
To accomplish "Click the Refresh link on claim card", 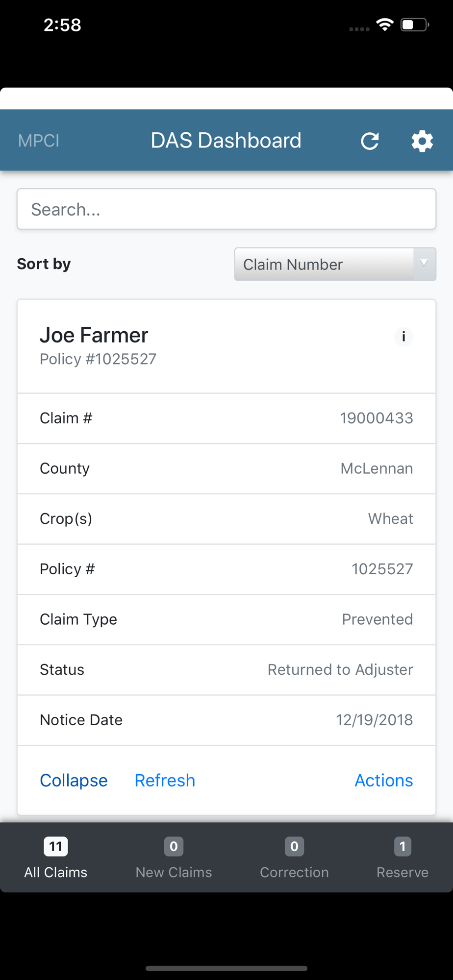I will point(165,780).
